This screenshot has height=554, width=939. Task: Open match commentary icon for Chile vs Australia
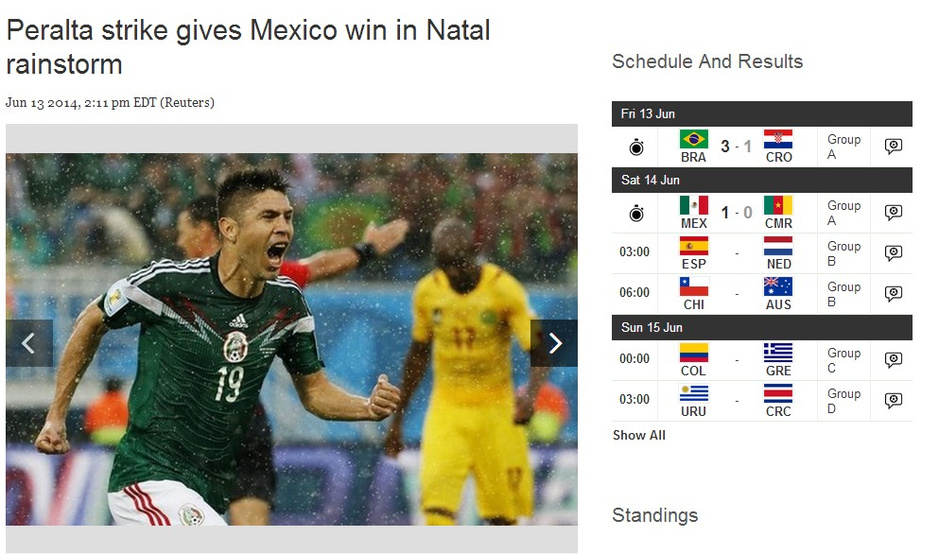pyautogui.click(x=893, y=293)
